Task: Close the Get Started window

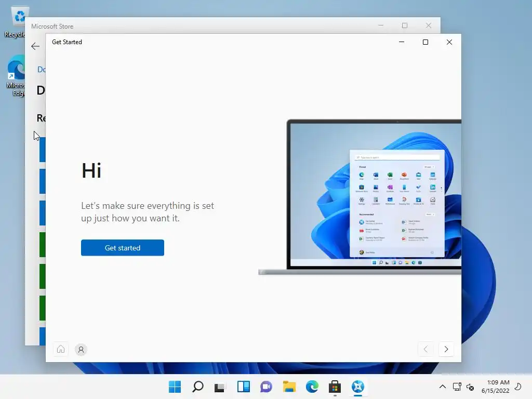Action: click(x=449, y=42)
